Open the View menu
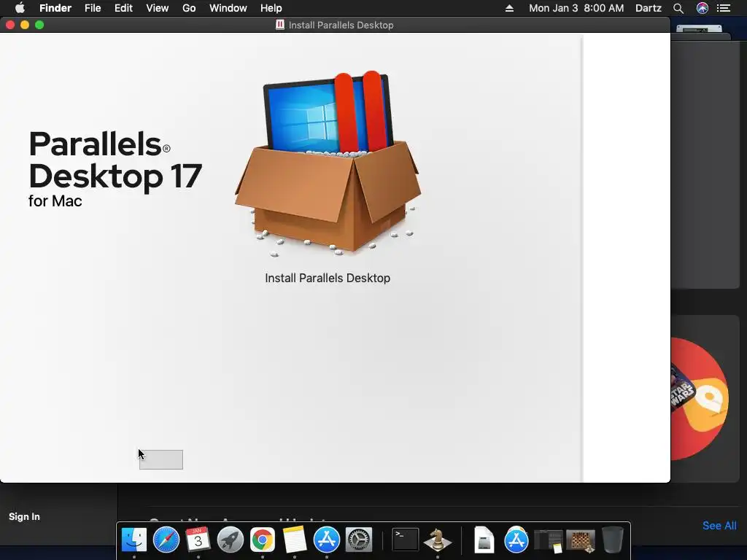Image resolution: width=747 pixels, height=560 pixels. click(158, 8)
